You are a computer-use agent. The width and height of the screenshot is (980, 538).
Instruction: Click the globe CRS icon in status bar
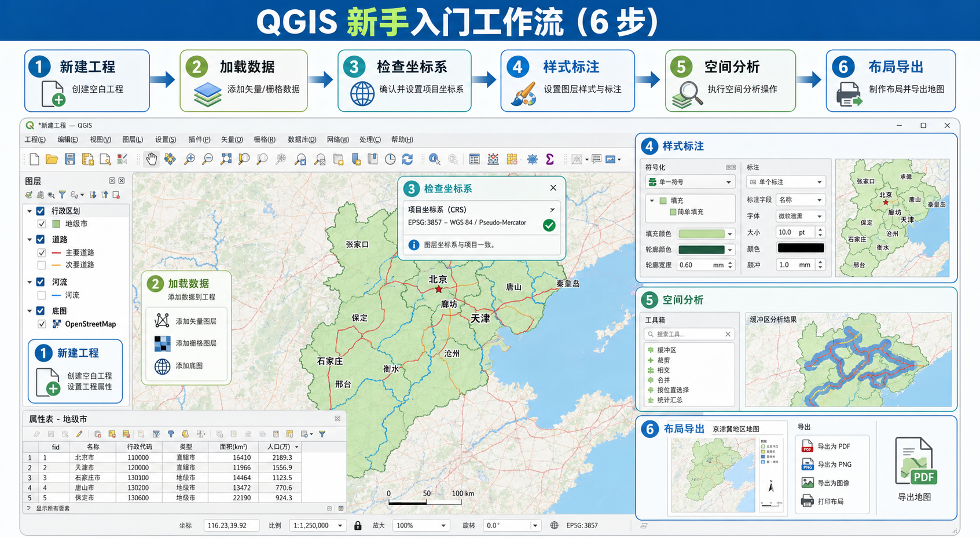pyautogui.click(x=554, y=525)
